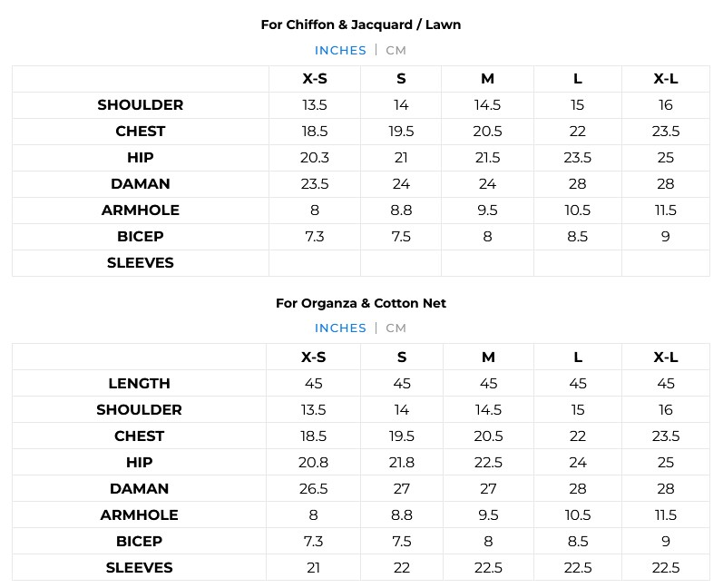This screenshot has width=723, height=588.
Task: Click the 'For Chiffon & Jacquard / Lawn' heading
Action: click(361, 24)
